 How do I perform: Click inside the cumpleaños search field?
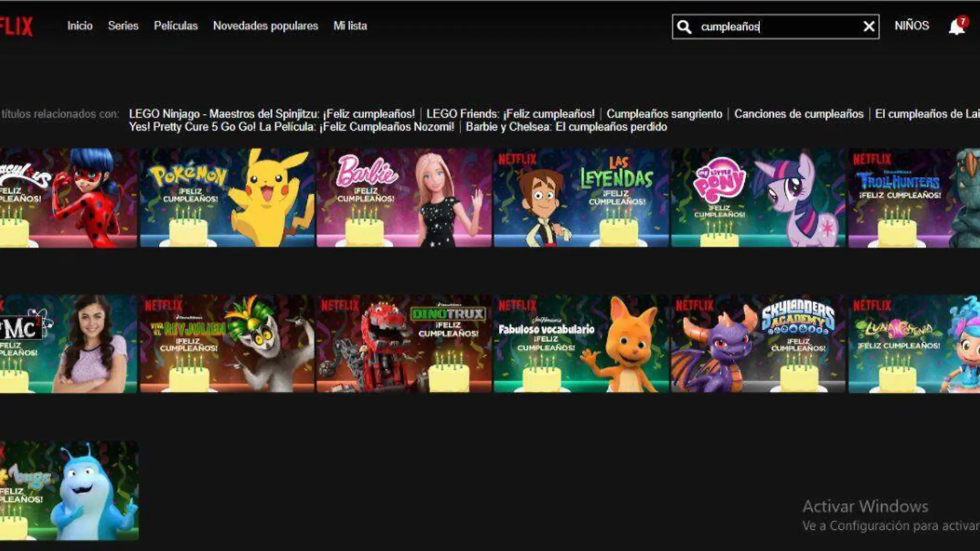(776, 26)
